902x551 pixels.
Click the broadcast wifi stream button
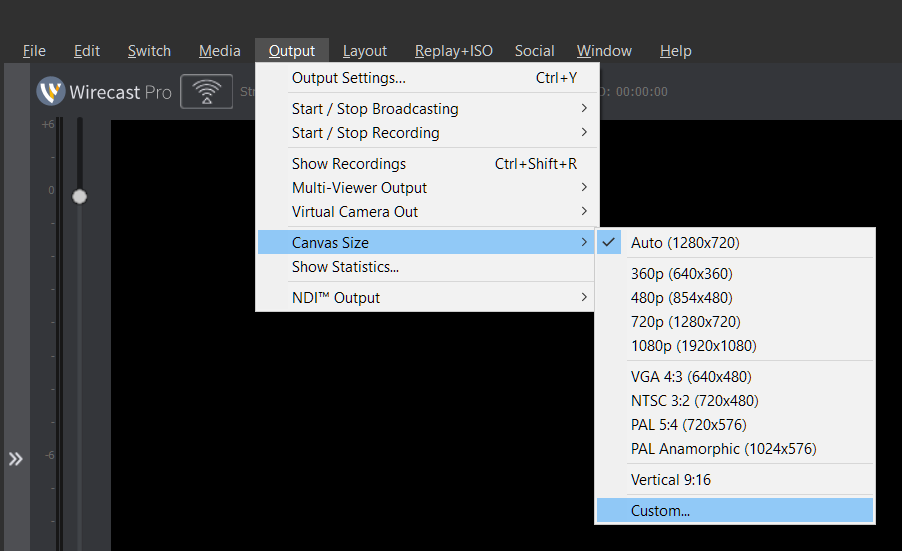click(207, 91)
